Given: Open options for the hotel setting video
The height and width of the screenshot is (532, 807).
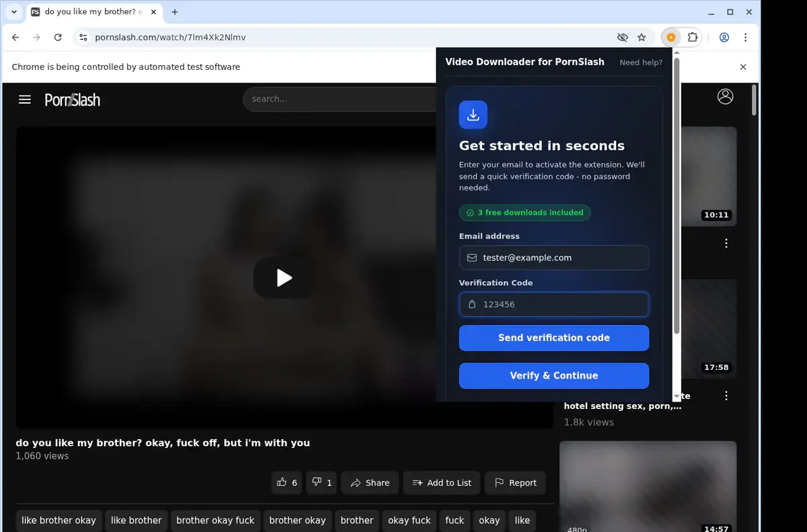Looking at the screenshot, I should (x=726, y=396).
